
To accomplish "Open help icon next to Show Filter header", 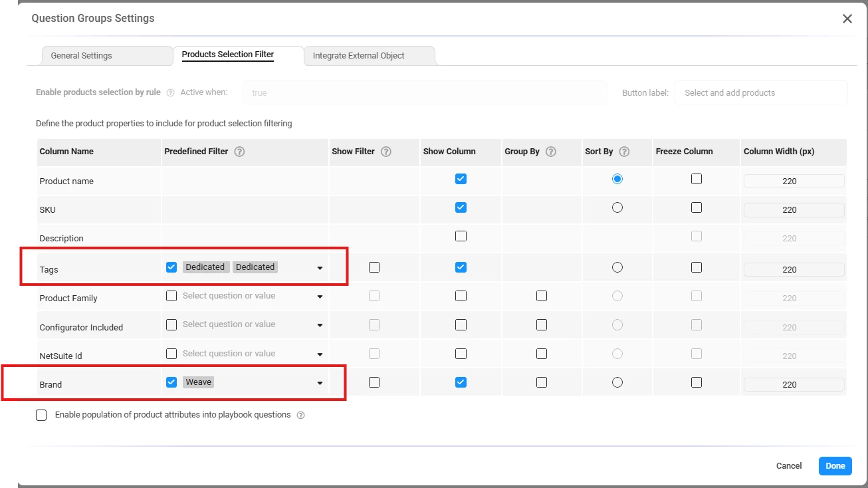I will click(x=385, y=152).
